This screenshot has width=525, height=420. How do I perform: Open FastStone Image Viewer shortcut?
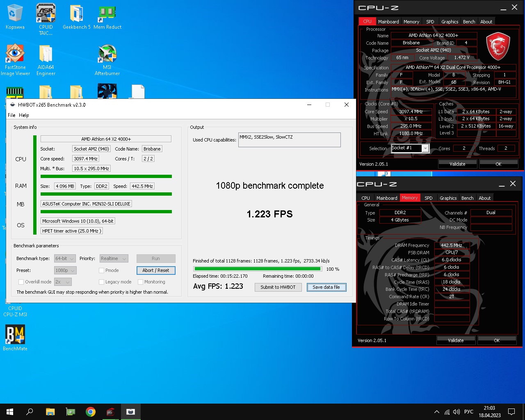tap(15, 60)
